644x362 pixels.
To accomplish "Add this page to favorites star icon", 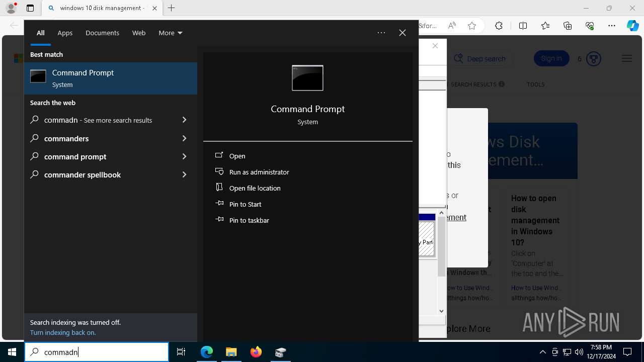I will (x=472, y=26).
